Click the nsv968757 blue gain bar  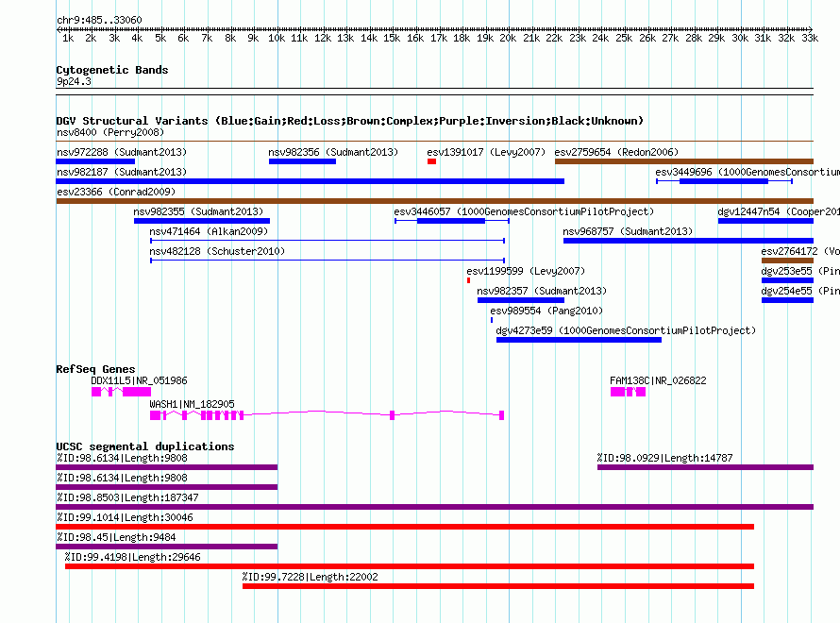click(688, 241)
